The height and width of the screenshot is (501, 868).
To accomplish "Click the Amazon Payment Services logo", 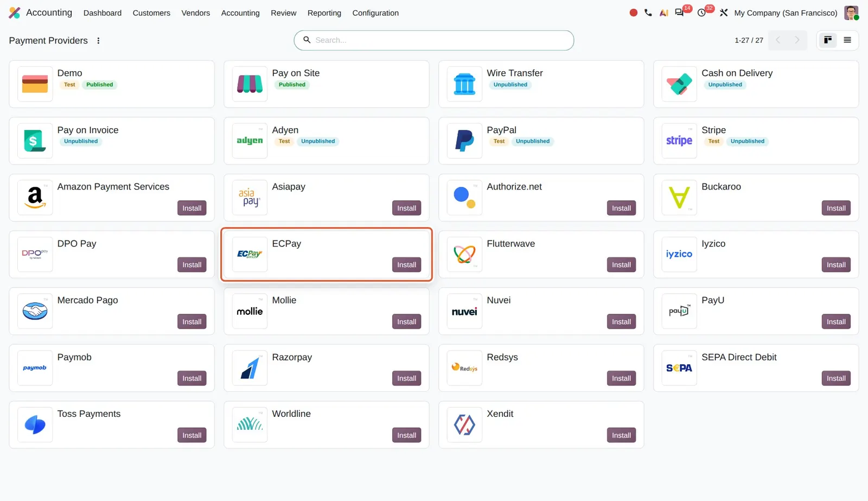I will 35,198.
